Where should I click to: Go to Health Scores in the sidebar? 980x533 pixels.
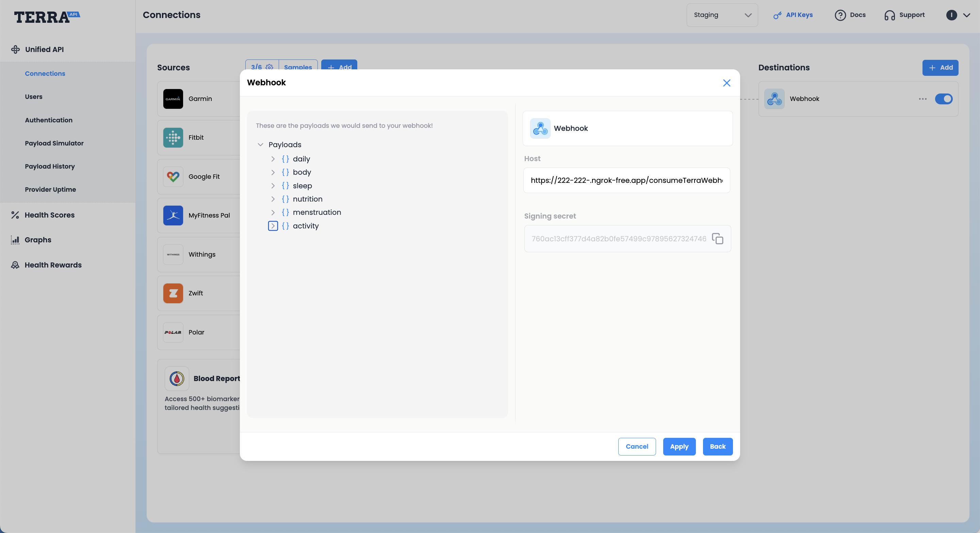49,215
